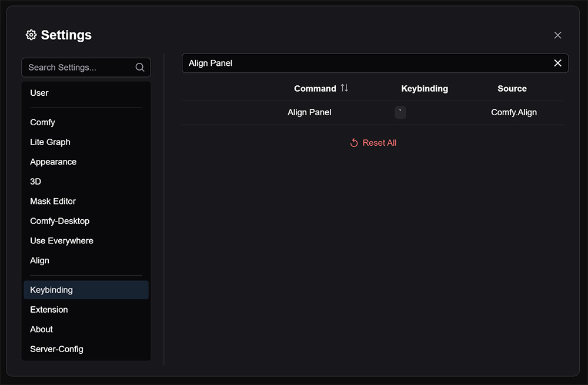
Task: Open the Use Everywhere settings section
Action: coord(62,240)
